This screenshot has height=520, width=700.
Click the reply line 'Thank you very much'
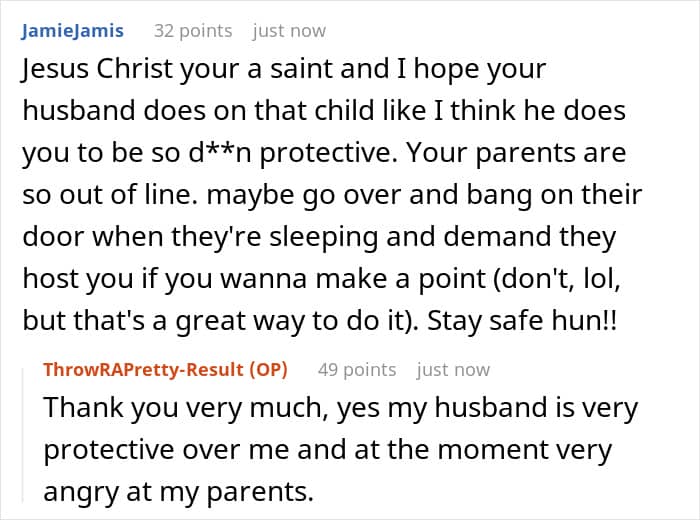click(x=341, y=408)
